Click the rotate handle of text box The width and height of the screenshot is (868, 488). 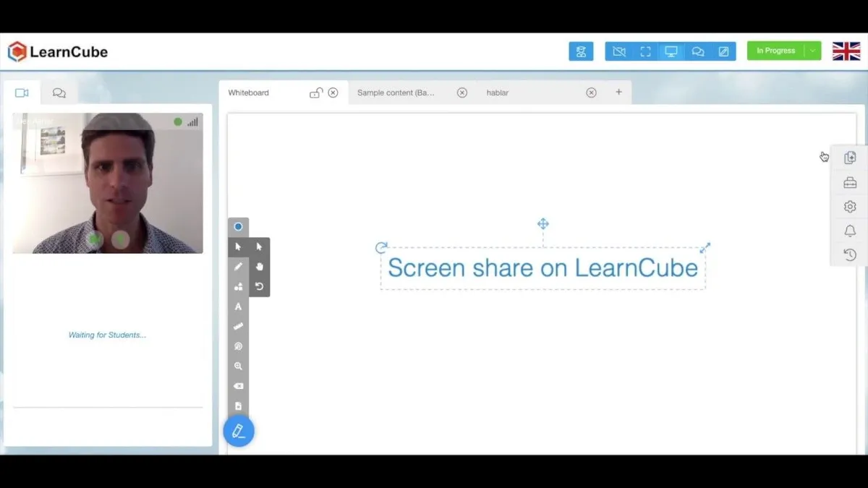tap(381, 248)
